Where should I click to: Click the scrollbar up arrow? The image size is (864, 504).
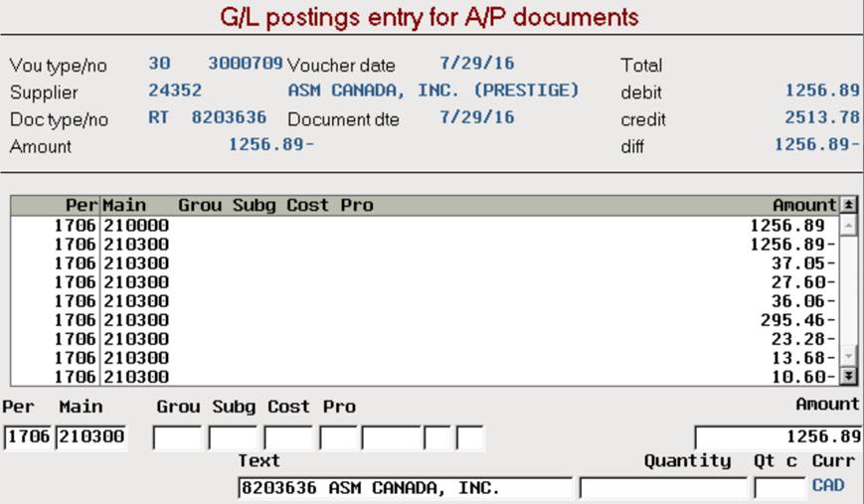pyautogui.click(x=848, y=225)
